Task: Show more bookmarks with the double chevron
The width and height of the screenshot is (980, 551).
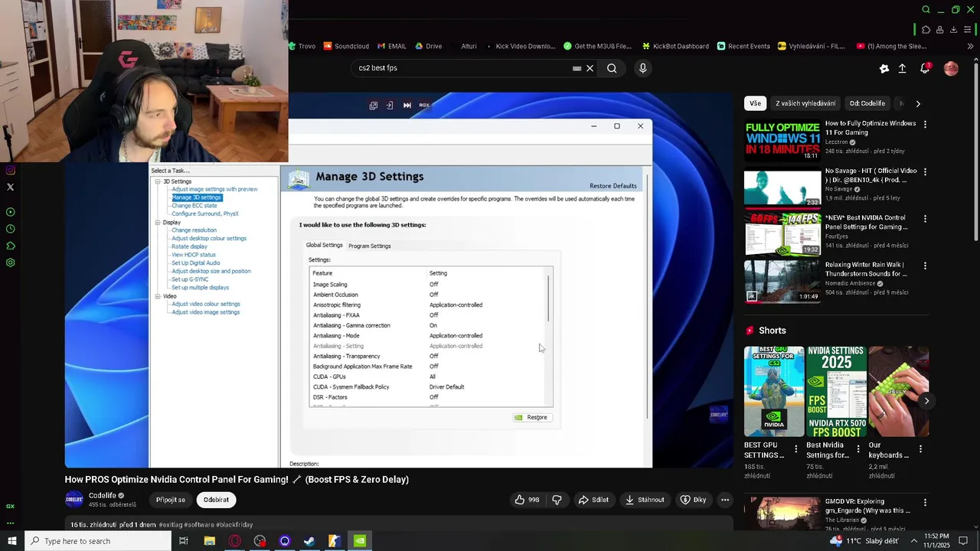Action: coord(970,47)
